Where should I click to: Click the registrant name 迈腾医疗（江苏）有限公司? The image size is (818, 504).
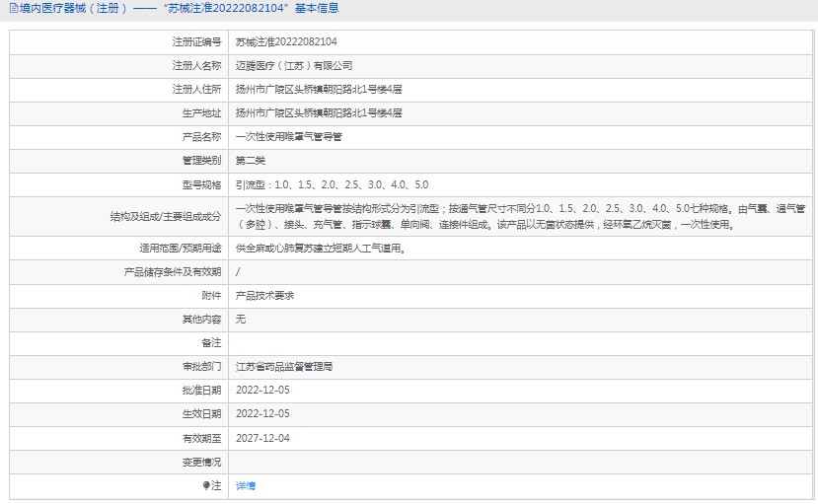[294, 66]
